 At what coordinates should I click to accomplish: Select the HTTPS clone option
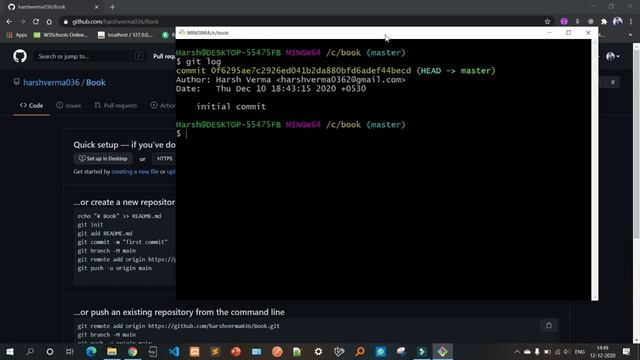click(x=164, y=158)
